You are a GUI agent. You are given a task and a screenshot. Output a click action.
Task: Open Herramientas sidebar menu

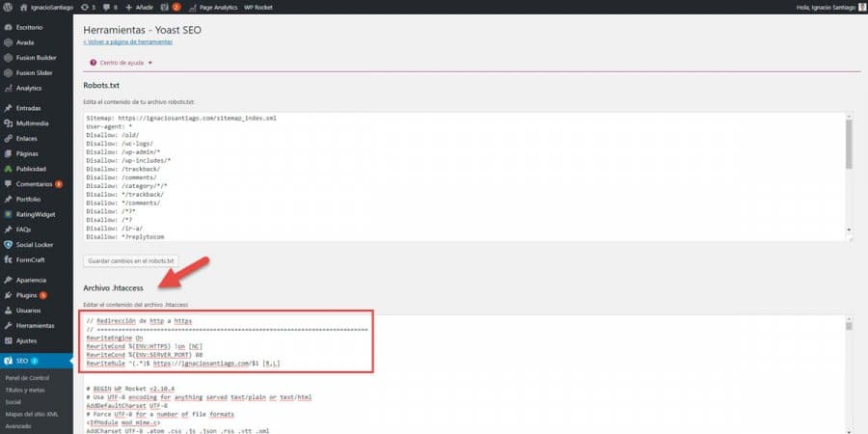click(36, 326)
